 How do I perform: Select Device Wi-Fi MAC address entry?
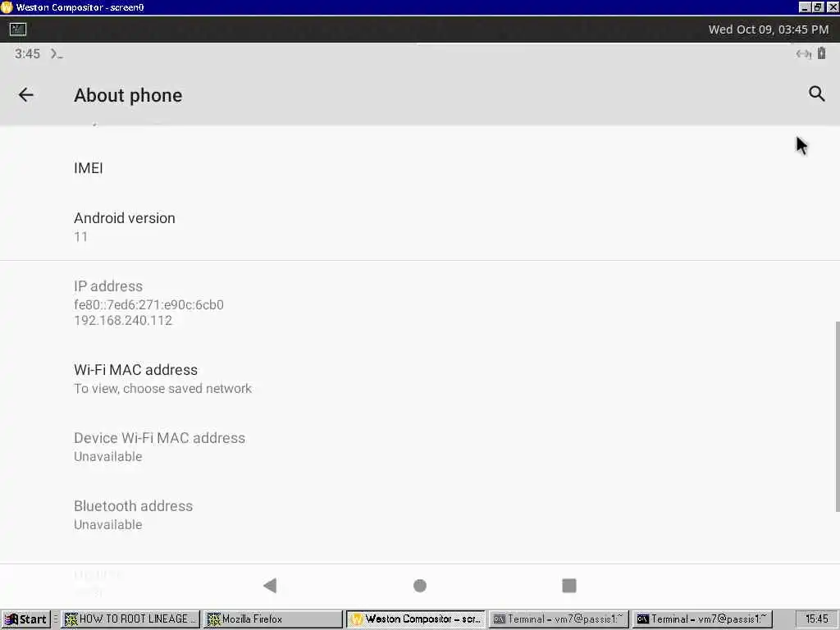420,447
